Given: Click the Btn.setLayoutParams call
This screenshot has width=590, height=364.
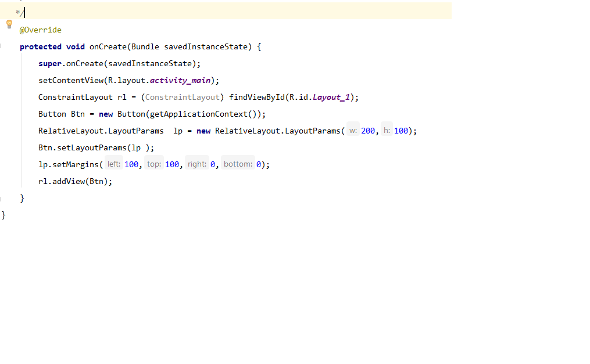Looking at the screenshot, I should point(84,148).
